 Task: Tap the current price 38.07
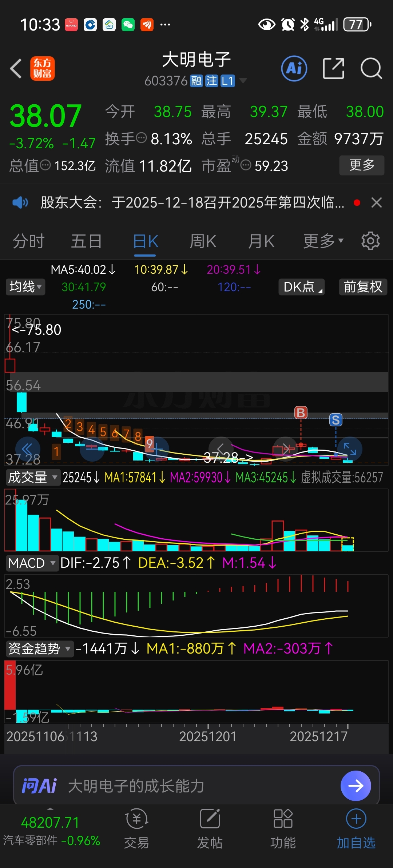pos(45,116)
